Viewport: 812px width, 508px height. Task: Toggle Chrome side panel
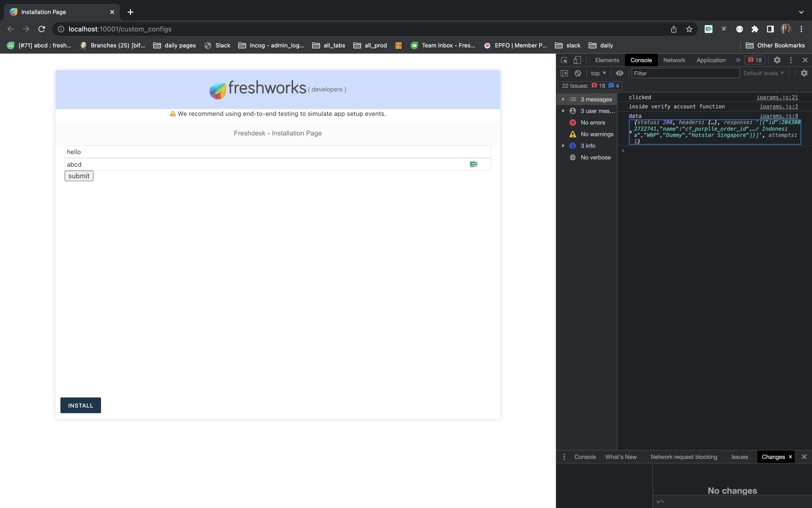pos(770,29)
